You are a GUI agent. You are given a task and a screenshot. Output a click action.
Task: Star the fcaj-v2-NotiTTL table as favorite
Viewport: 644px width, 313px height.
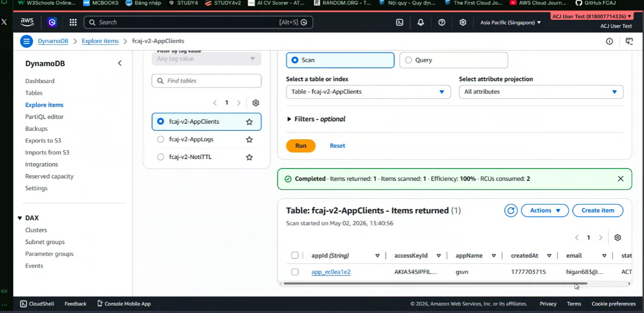pyautogui.click(x=249, y=157)
